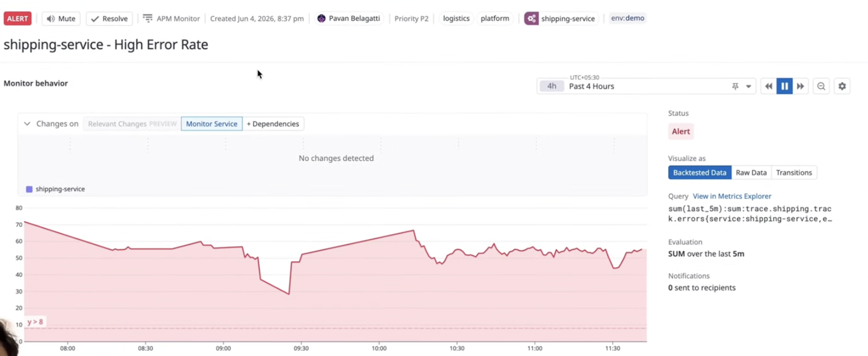Viewport: 868px width, 356px height.
Task: Select Backtested Data visualization
Action: click(x=699, y=173)
